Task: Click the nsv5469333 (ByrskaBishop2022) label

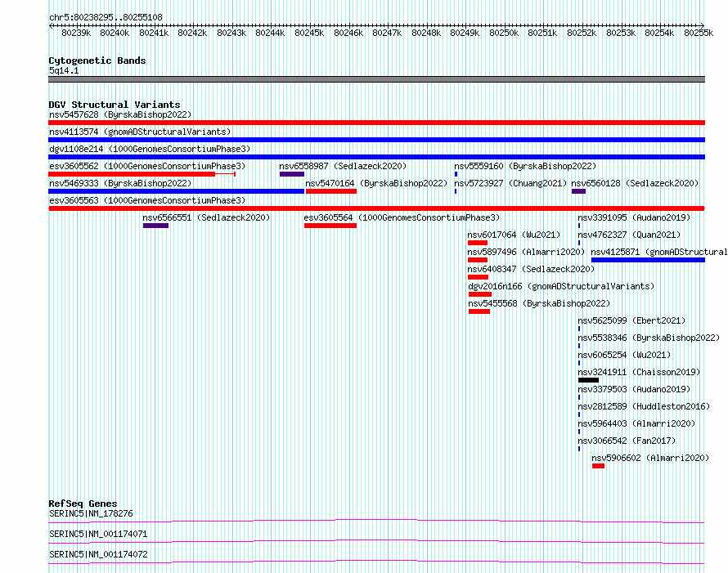Action: [x=120, y=183]
